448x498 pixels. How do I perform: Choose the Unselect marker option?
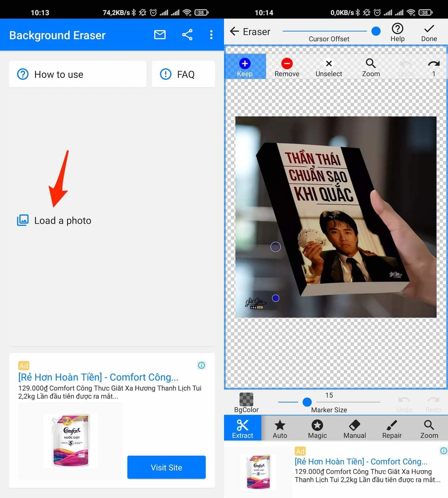(329, 67)
